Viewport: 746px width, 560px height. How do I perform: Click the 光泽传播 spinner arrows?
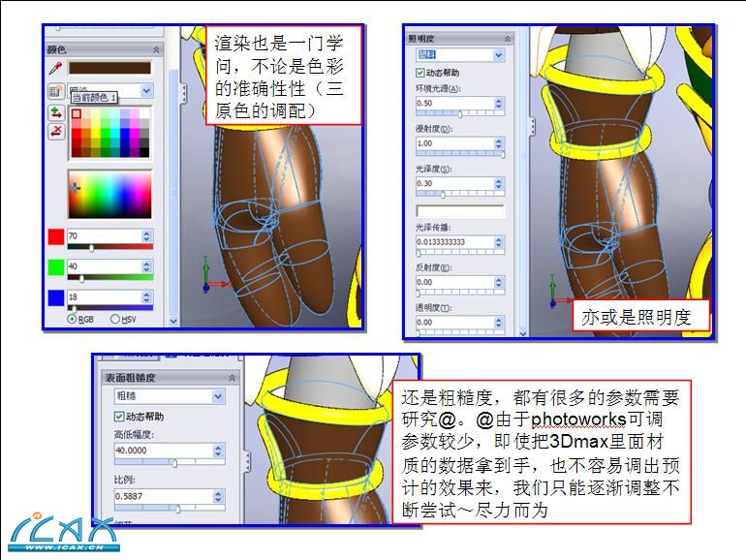click(x=499, y=242)
